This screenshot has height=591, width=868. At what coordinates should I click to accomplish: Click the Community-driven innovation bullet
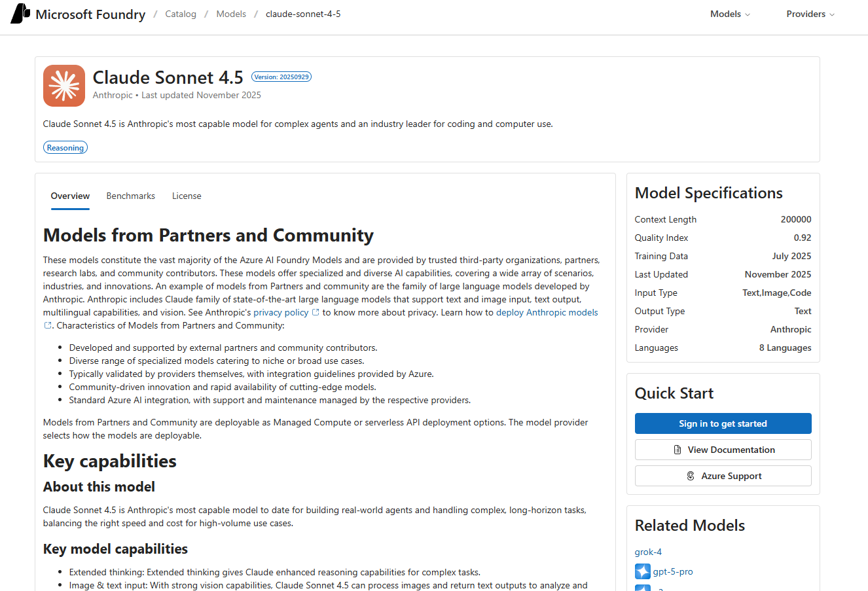click(x=223, y=387)
